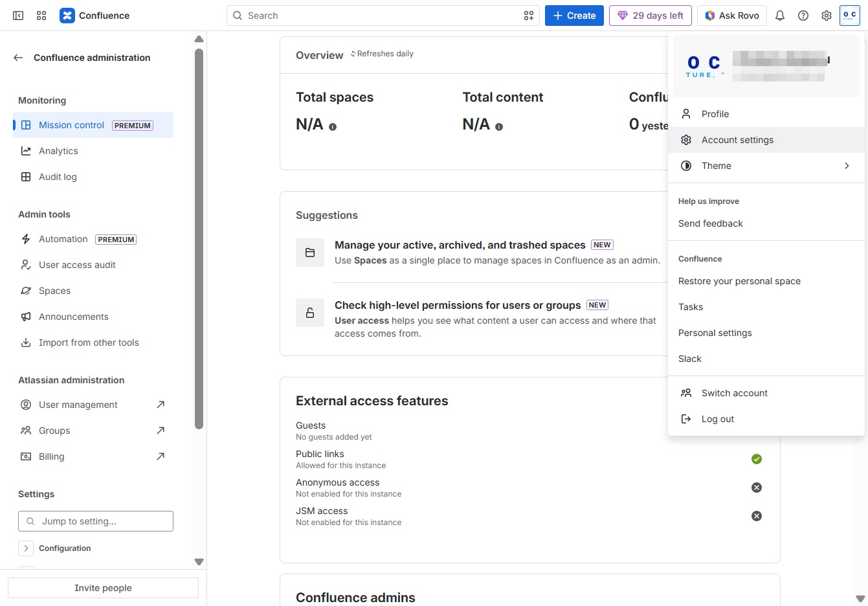Screen dimensions: 868x606
Task: Open the Theme menu item
Action: click(x=766, y=166)
